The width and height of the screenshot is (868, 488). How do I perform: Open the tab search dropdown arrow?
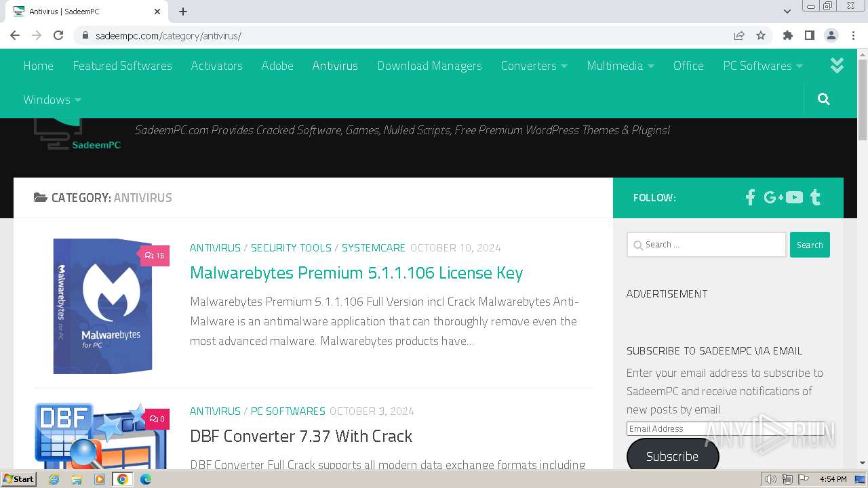787,12
